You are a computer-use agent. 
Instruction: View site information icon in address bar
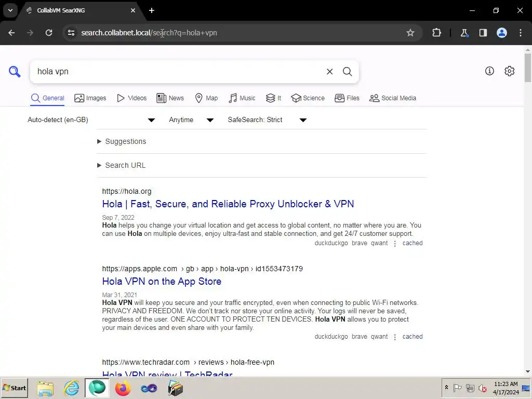coord(71,33)
